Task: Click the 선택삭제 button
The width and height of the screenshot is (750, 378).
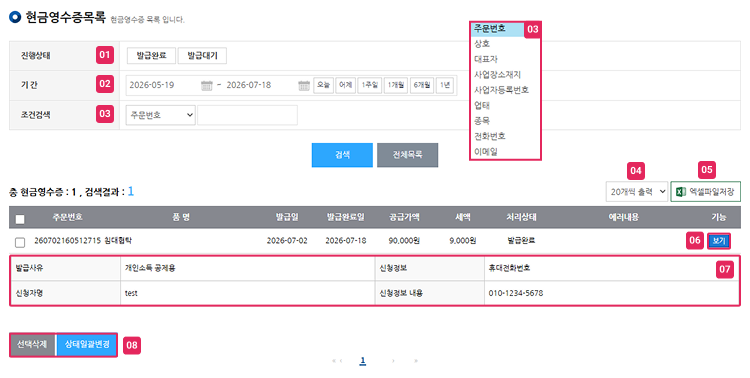Action: [32, 345]
